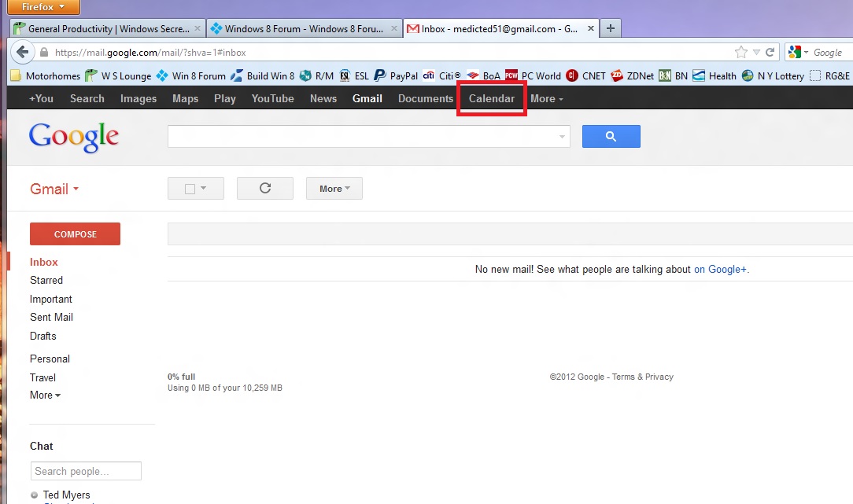Open the PayPal bookmark
Viewport: 853px width, 504px height.
396,76
